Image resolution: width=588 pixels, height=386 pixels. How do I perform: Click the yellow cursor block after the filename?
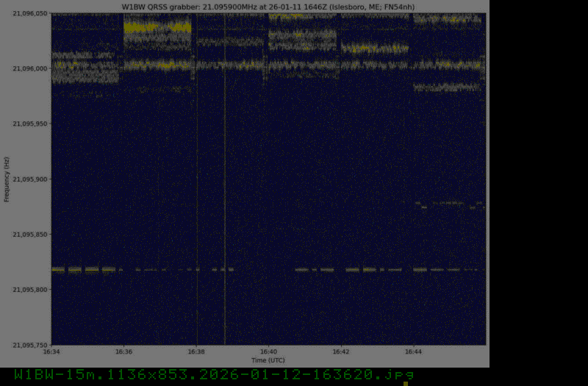(406, 383)
